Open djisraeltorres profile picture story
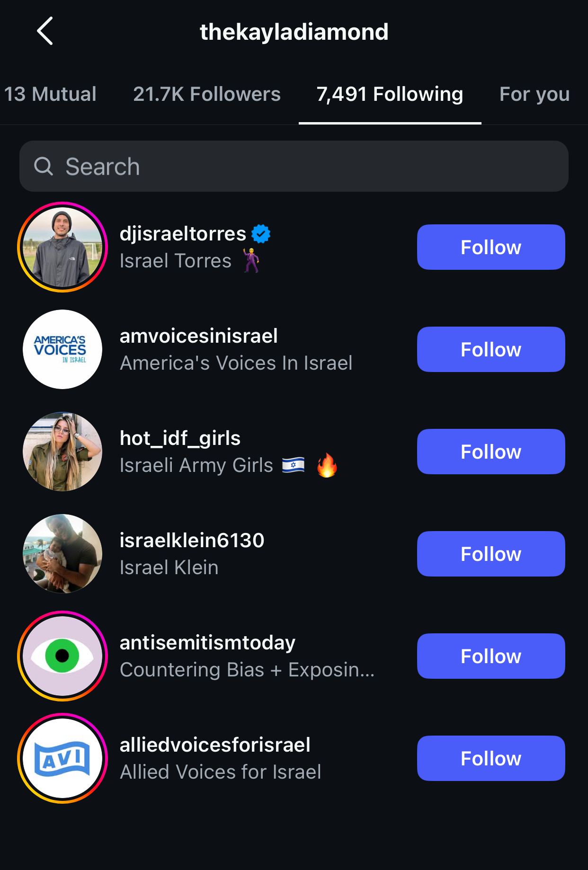 click(x=62, y=247)
